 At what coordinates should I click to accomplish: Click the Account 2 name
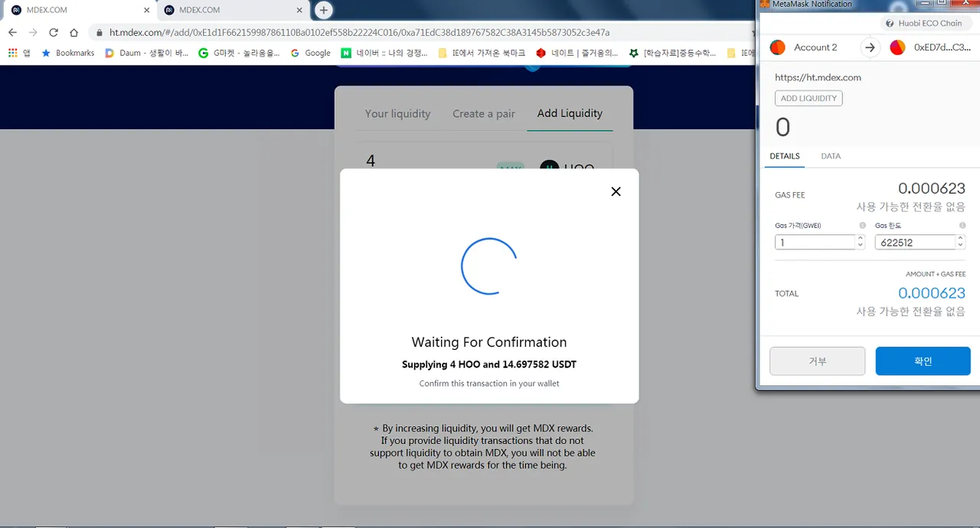tap(815, 47)
